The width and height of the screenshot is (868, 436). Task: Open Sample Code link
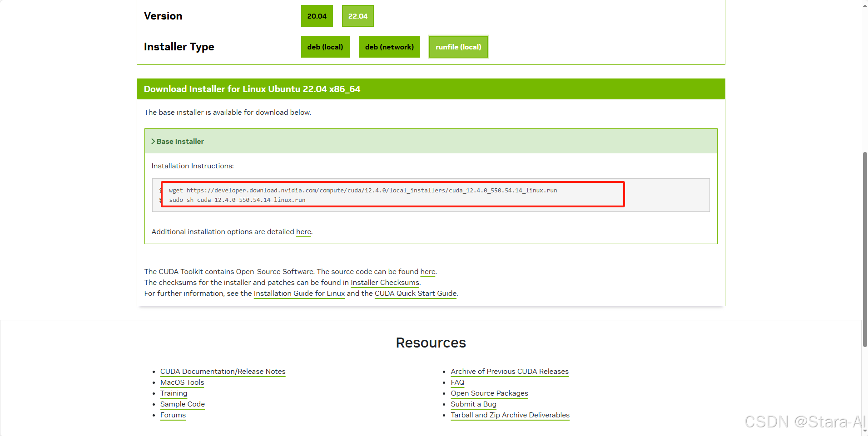click(x=183, y=404)
